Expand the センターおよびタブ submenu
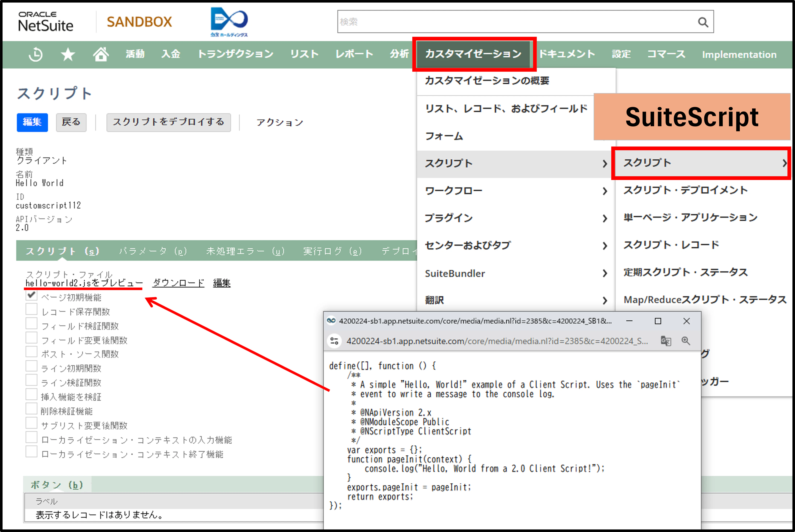 (605, 246)
